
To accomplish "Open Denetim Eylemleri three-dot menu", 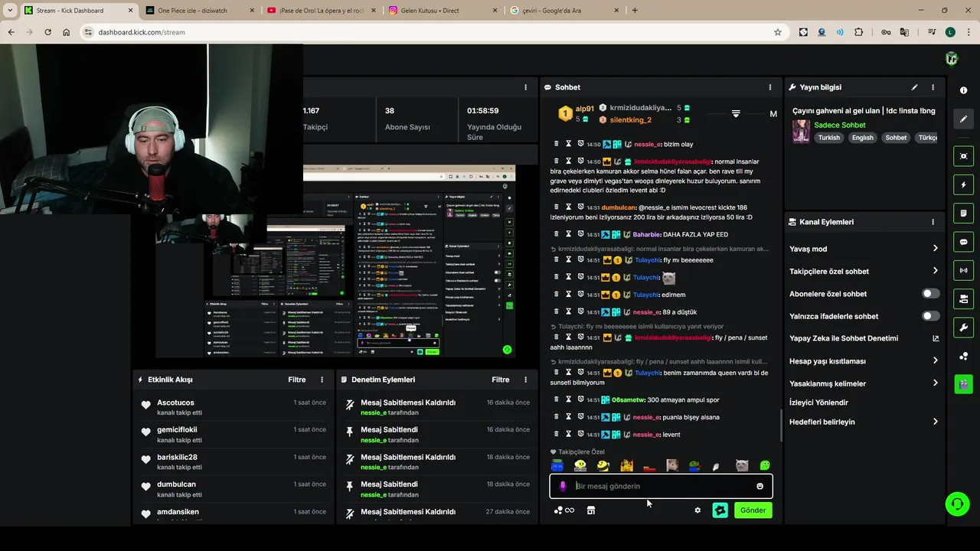I will [525, 380].
